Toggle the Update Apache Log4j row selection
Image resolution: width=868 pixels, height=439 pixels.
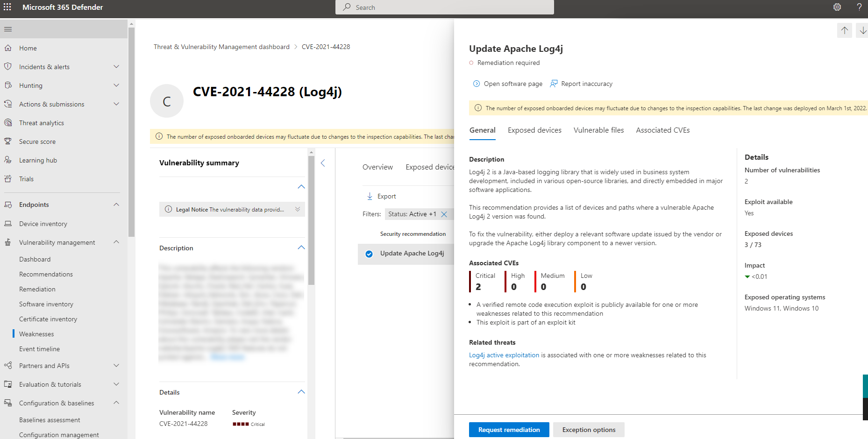click(x=369, y=254)
